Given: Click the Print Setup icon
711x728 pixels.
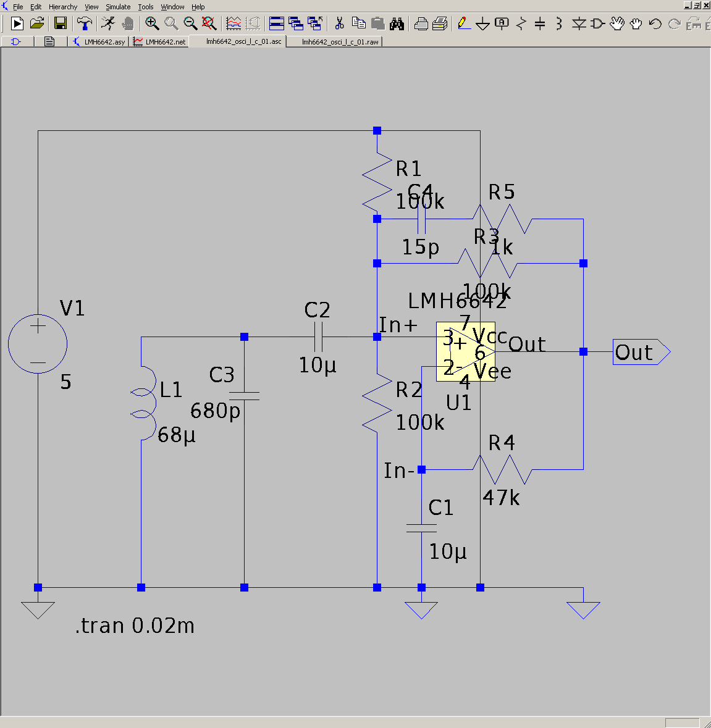Looking at the screenshot, I should 421,23.
